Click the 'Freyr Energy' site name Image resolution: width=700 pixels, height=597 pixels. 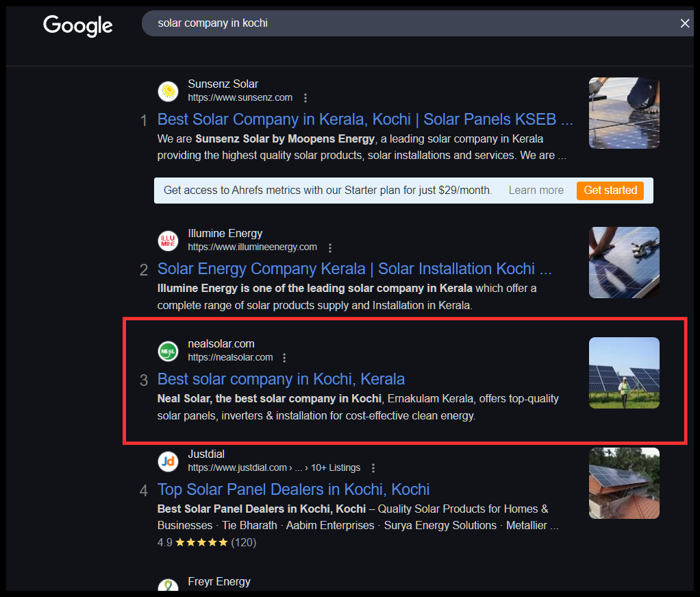pyautogui.click(x=219, y=582)
